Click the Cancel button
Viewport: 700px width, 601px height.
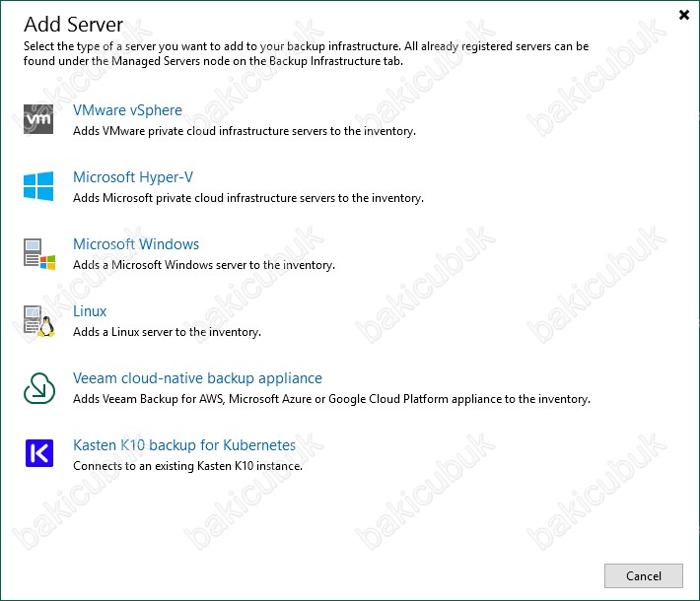pyautogui.click(x=643, y=575)
